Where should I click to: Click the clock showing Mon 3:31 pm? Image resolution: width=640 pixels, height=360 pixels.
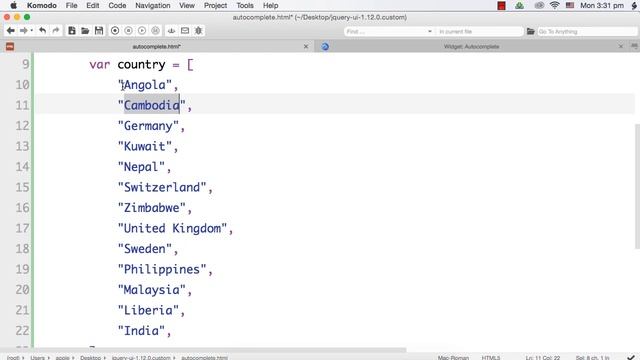tap(602, 5)
